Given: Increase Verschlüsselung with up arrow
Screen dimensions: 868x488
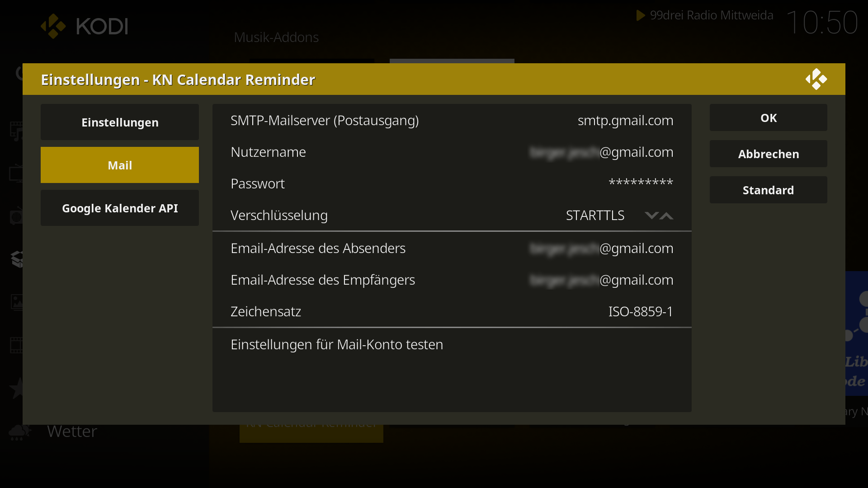Looking at the screenshot, I should [x=666, y=216].
